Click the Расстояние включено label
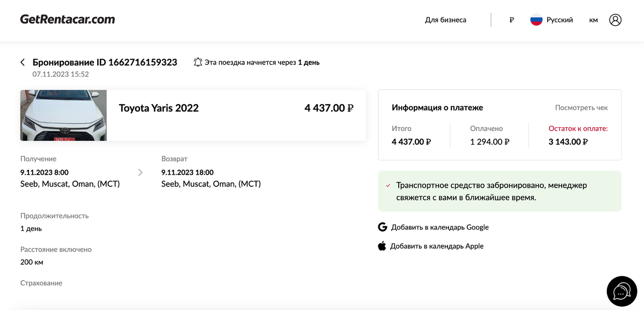This screenshot has width=644, height=310. (56, 249)
